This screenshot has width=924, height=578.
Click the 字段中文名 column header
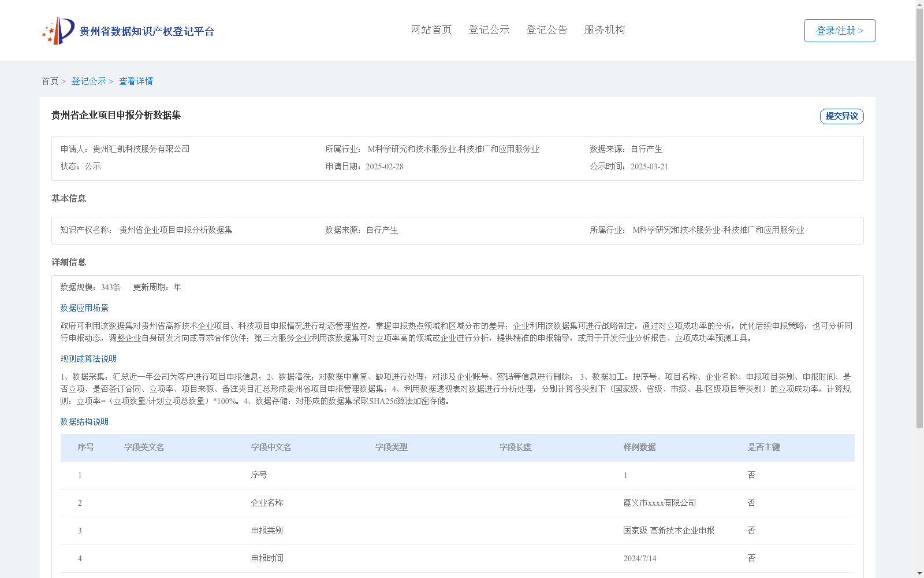click(x=271, y=447)
